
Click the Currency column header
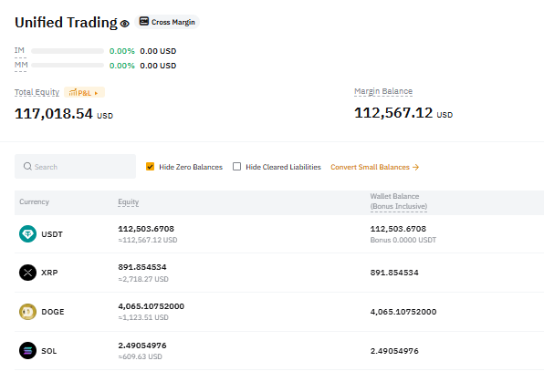point(34,201)
